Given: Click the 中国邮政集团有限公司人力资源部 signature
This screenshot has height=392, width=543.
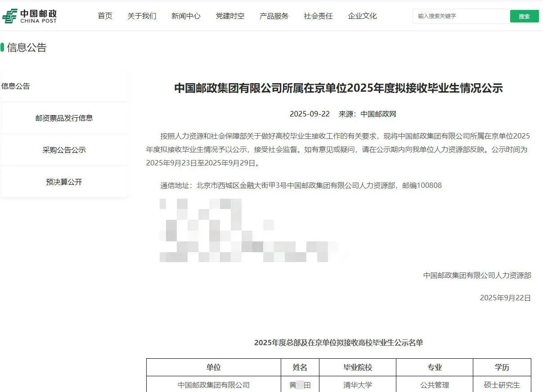Looking at the screenshot, I should click(477, 275).
